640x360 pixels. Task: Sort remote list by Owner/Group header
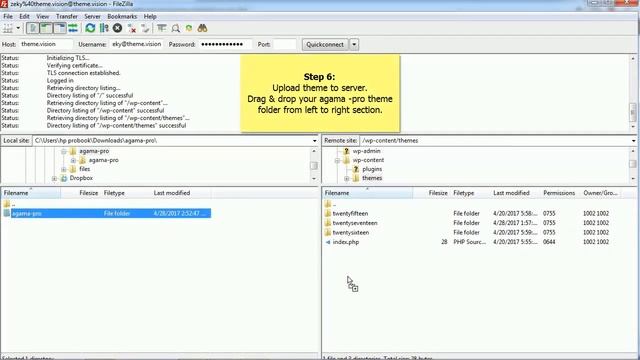(600, 193)
